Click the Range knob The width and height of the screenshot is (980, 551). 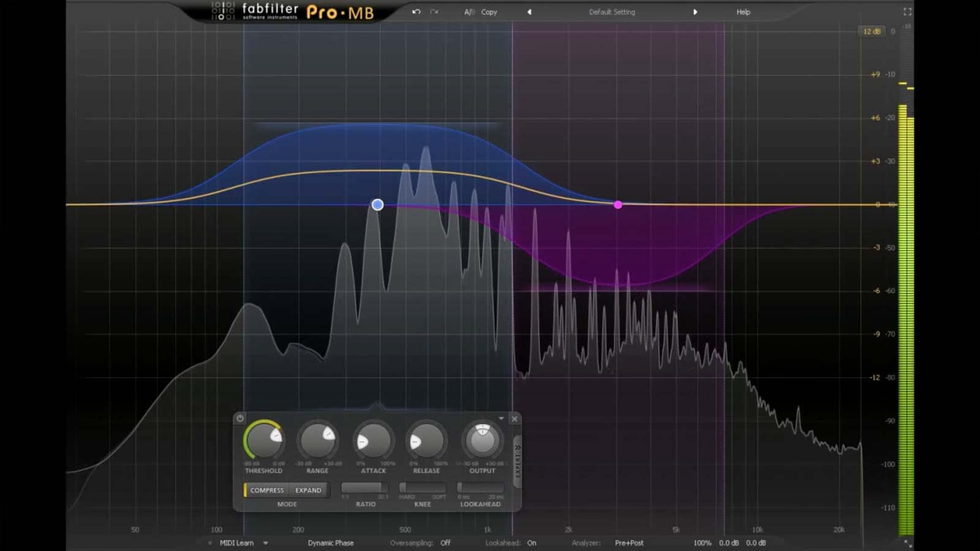[317, 440]
